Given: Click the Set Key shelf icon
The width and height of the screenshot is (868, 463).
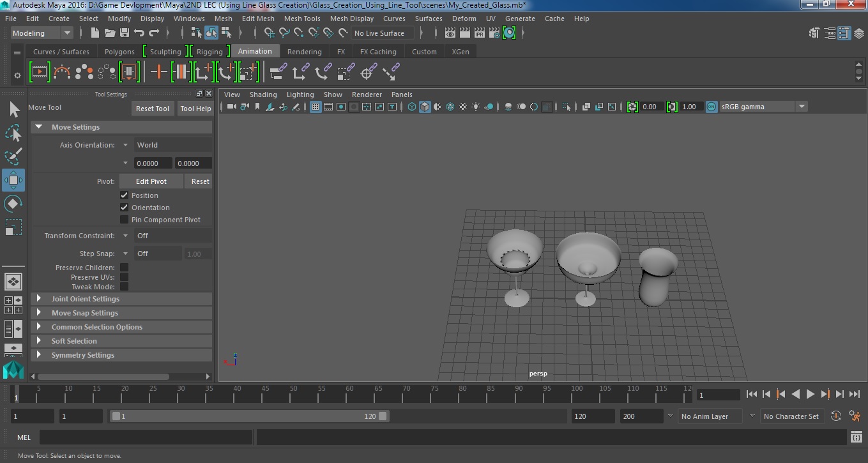Looking at the screenshot, I should 158,72.
